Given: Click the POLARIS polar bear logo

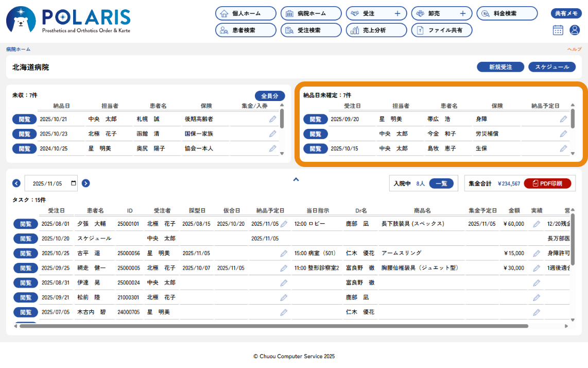Looking at the screenshot, I should (x=21, y=20).
